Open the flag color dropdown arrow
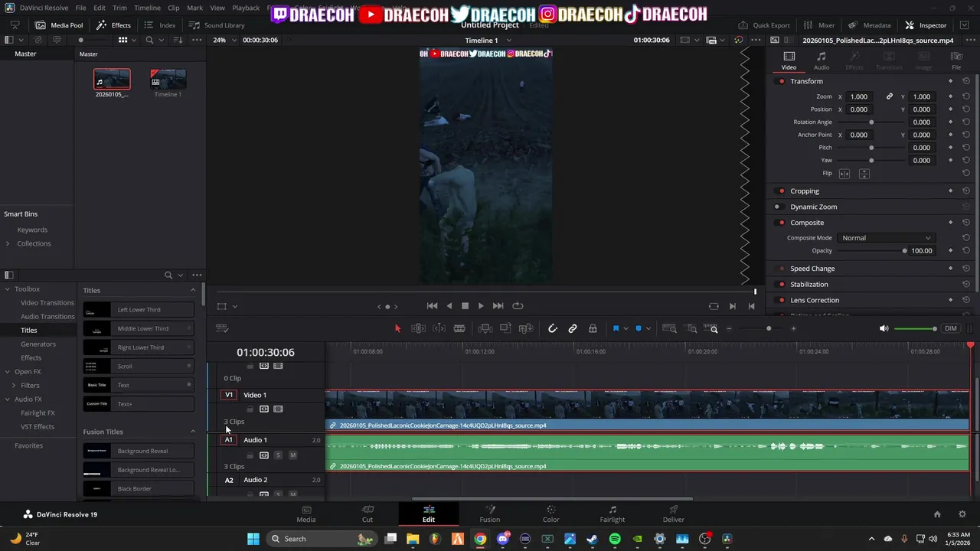 click(626, 329)
